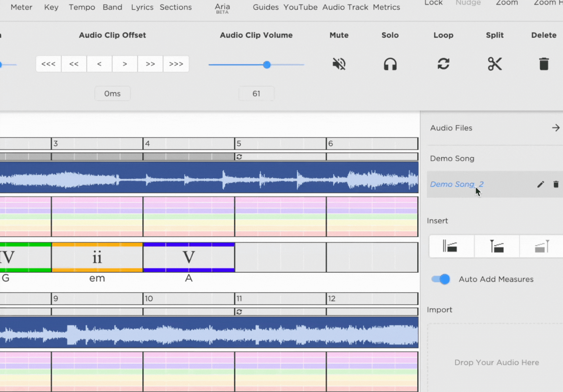This screenshot has width=563, height=392.
Task: Open the Audio Track tab
Action: [345, 7]
